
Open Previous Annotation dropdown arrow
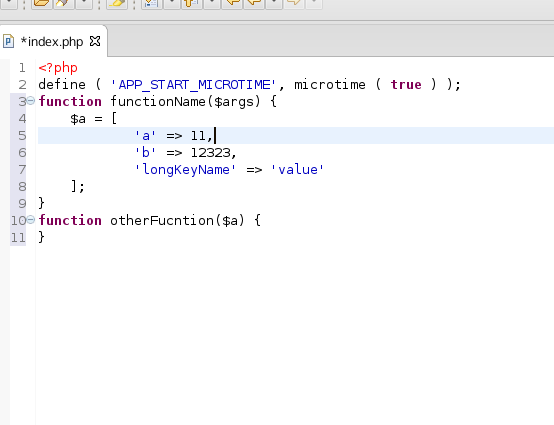click(x=212, y=3)
